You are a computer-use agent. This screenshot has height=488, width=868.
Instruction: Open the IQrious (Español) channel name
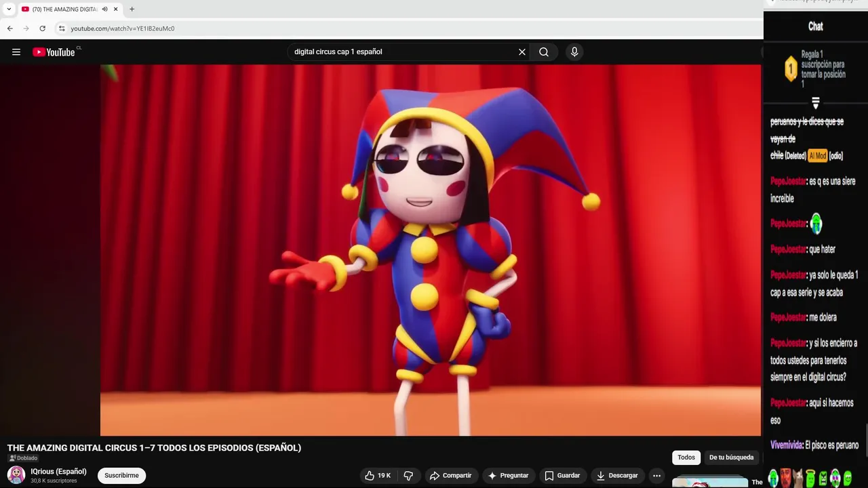click(58, 472)
